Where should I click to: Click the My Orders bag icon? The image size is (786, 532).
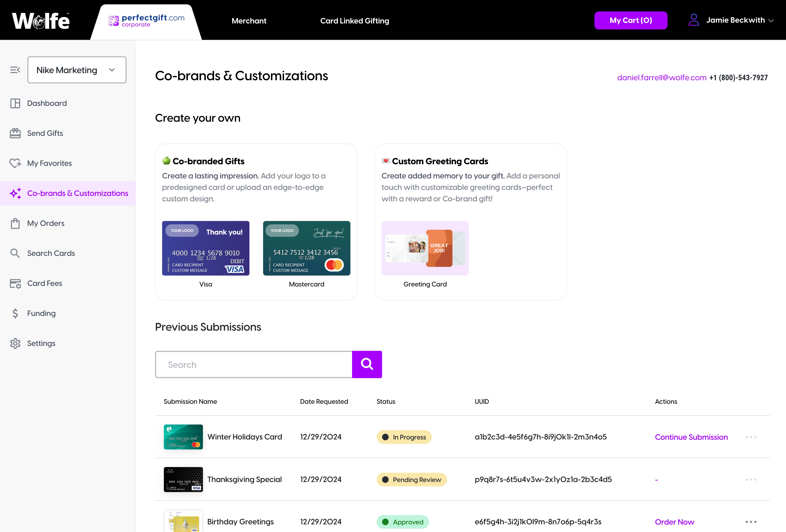coord(15,223)
